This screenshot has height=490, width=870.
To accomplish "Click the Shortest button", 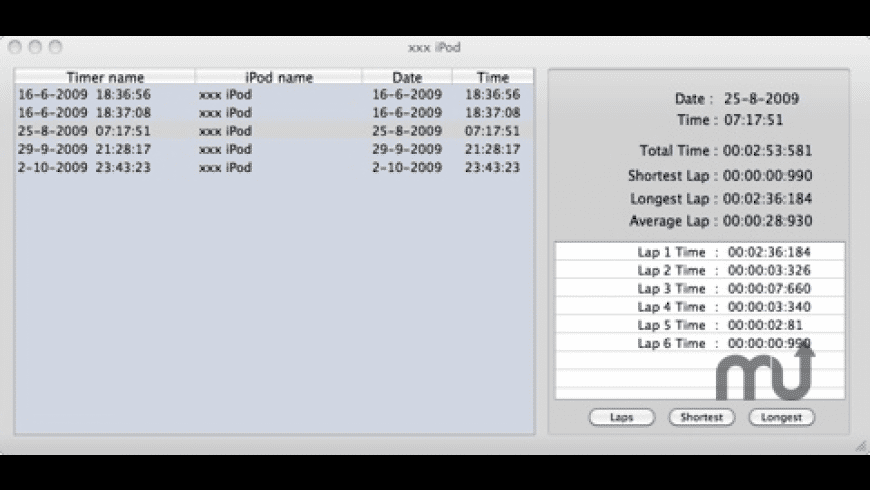I will (x=701, y=417).
